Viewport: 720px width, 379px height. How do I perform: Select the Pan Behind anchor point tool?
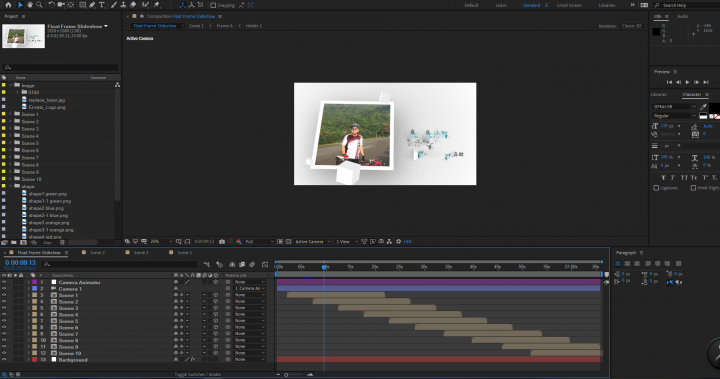point(71,5)
